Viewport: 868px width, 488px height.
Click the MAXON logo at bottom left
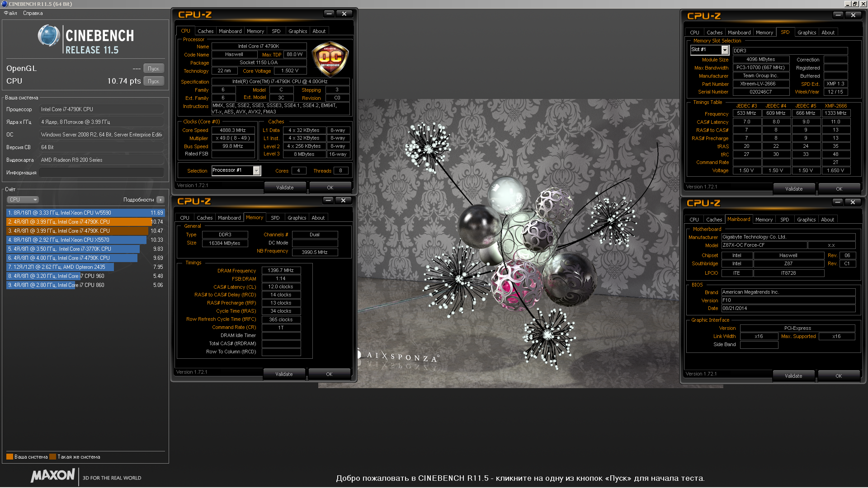(x=53, y=475)
